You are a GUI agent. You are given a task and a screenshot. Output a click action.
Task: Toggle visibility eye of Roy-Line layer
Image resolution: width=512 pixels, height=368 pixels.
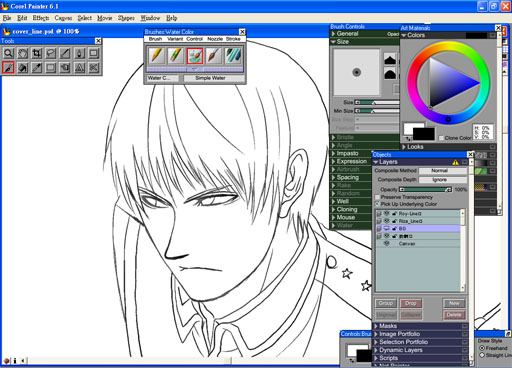pos(387,213)
